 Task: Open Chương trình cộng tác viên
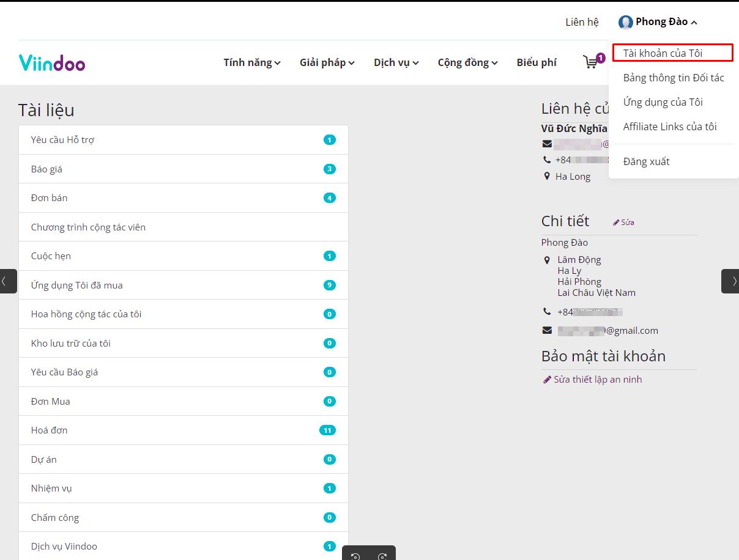[184, 227]
